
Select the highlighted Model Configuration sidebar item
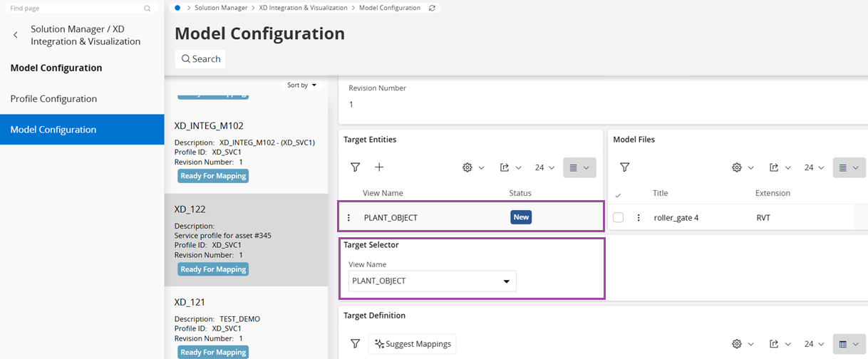pos(53,130)
